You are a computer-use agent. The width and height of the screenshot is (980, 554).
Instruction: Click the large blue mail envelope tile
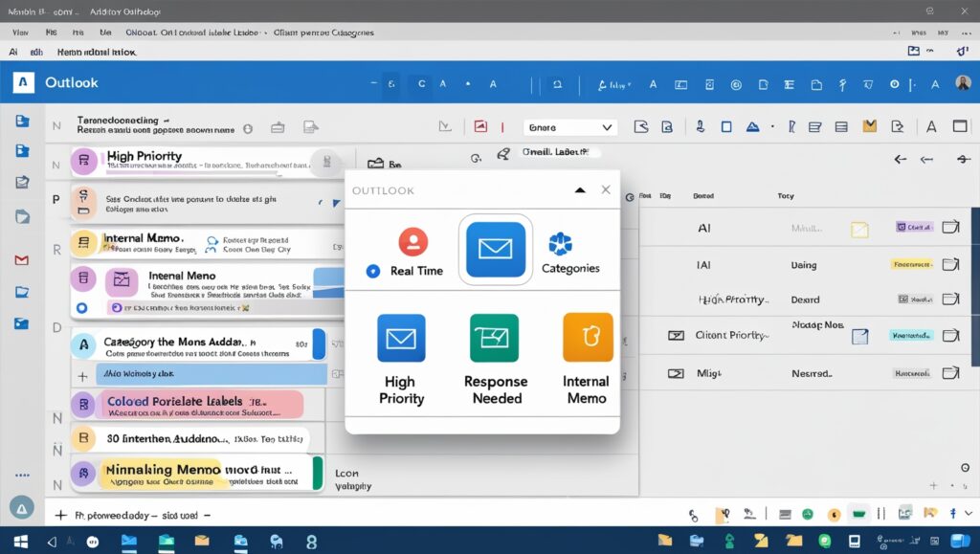(x=496, y=249)
